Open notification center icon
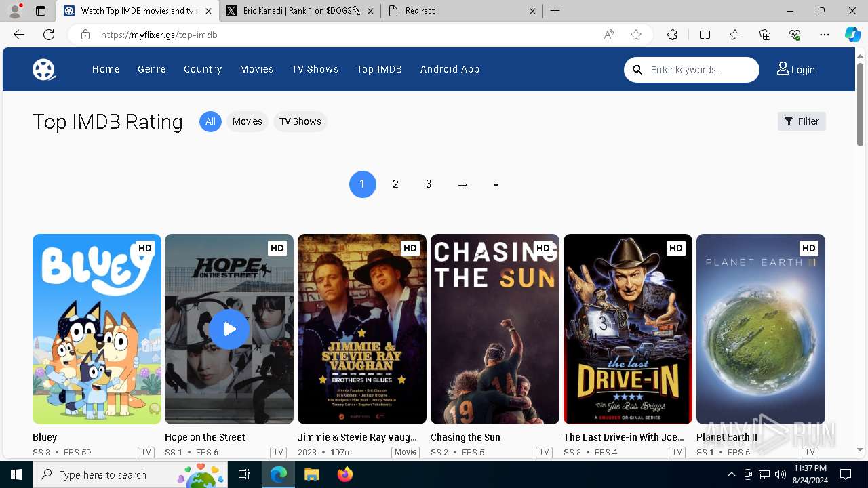Screen dimensions: 868x488 tap(846, 474)
